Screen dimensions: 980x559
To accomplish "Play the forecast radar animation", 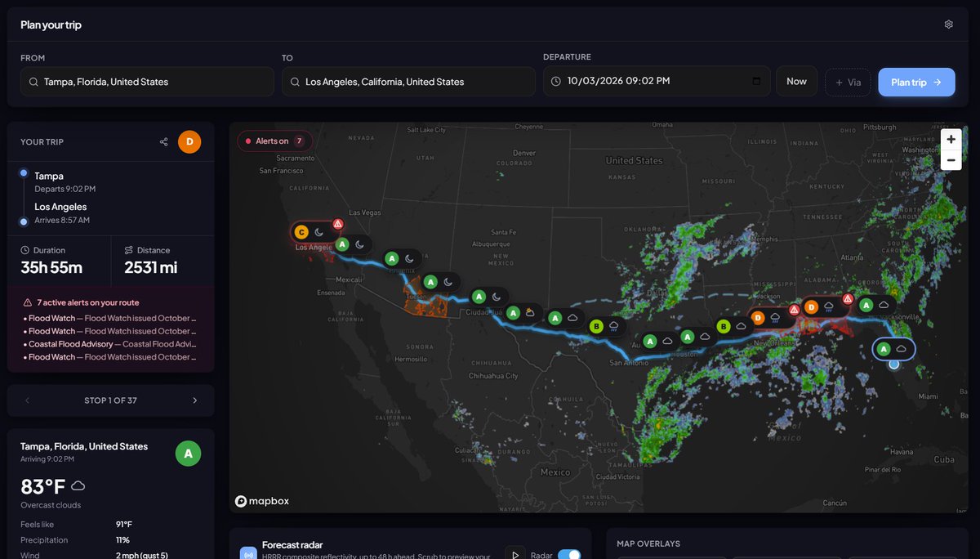I will tap(515, 555).
